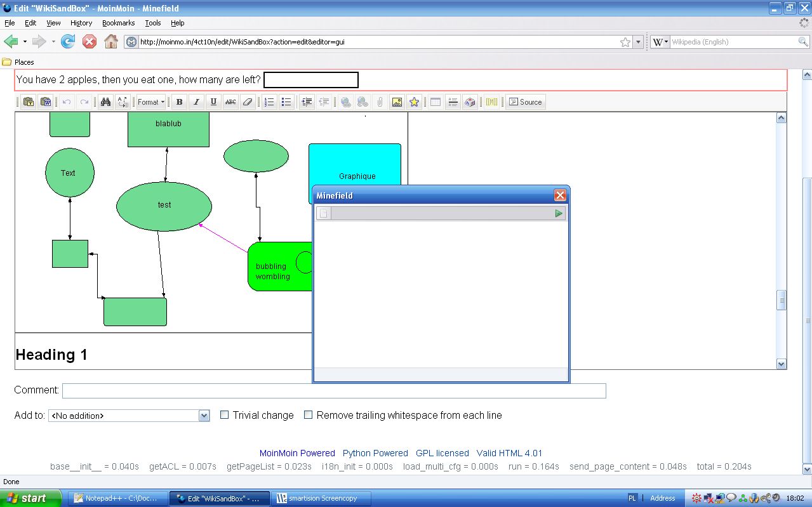Image resolution: width=812 pixels, height=507 pixels.
Task: Toggle bold formatting in editor toolbar
Action: 180,102
